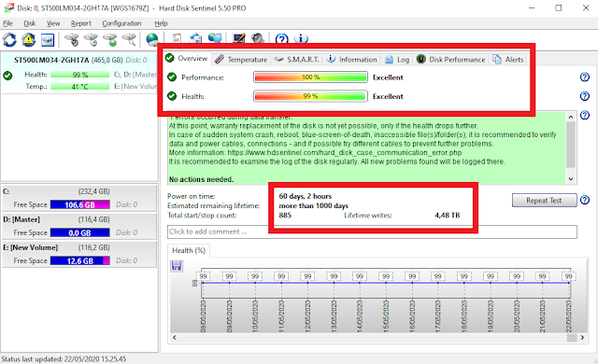Click the comment input field

click(372, 231)
